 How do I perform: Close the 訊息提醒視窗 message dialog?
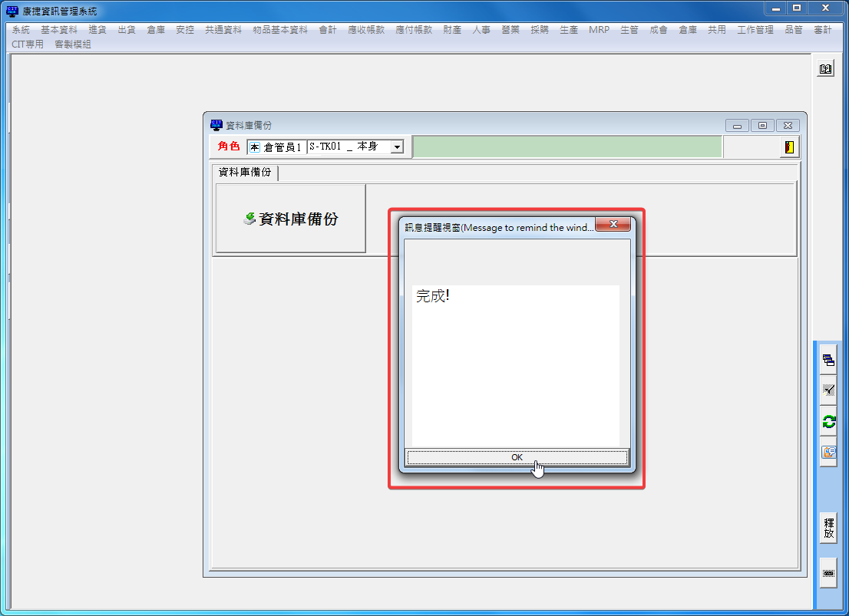point(613,224)
